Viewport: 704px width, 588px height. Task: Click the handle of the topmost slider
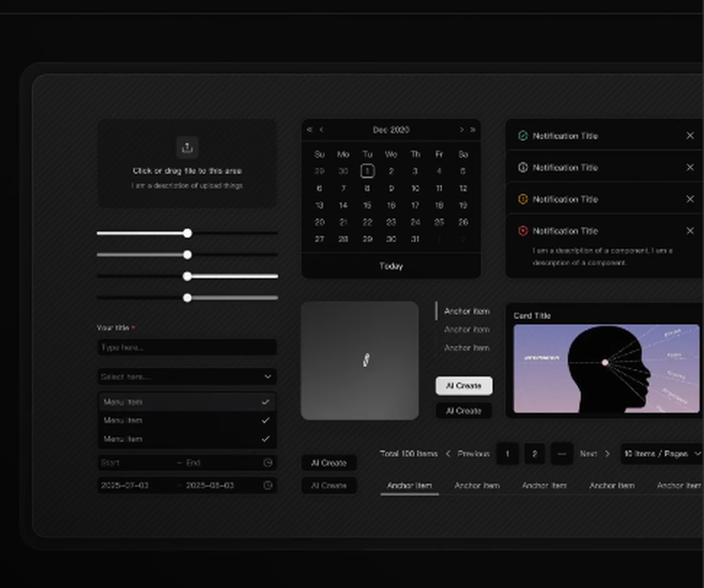(187, 232)
